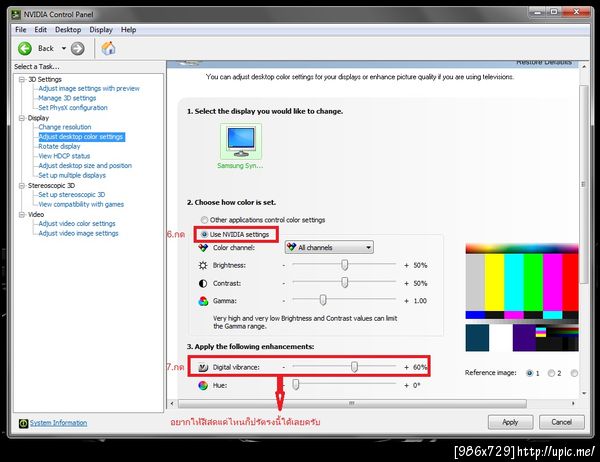Open Rotate display

[59, 147]
